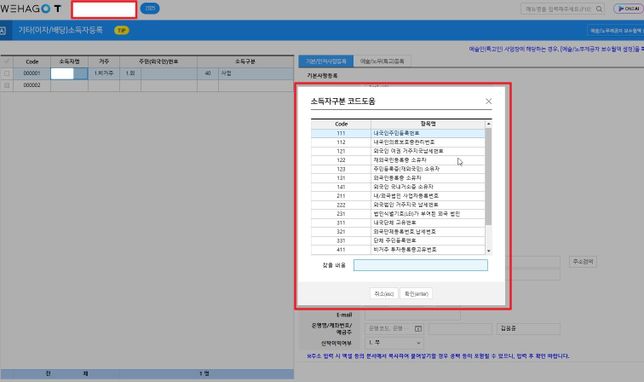Switch to the 예술/노무(특고)등록 tab
This screenshot has width=644, height=382.
tap(382, 61)
